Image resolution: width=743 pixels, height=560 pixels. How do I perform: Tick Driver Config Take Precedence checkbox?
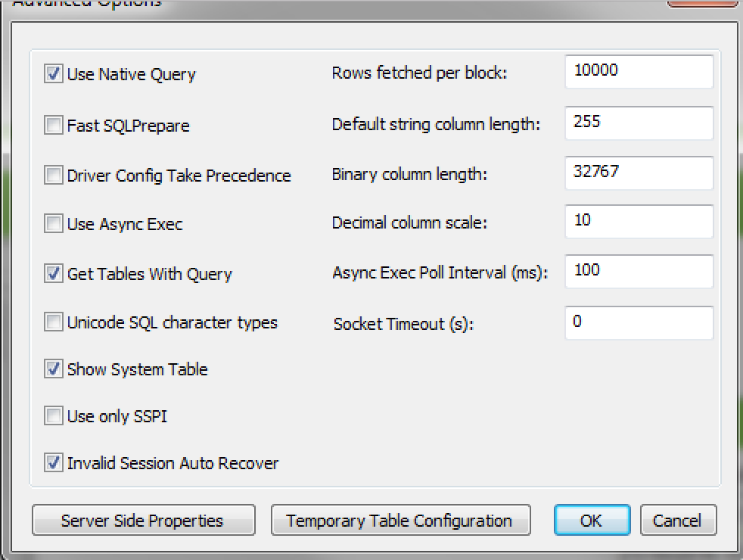pyautogui.click(x=53, y=176)
